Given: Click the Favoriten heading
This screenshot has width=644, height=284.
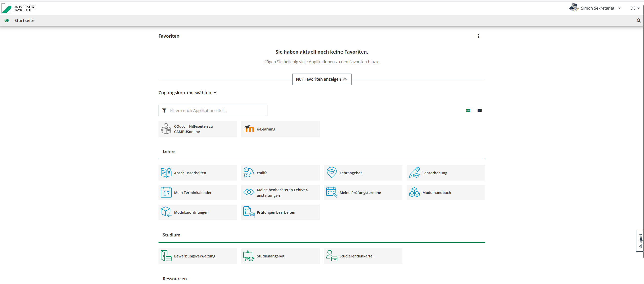Looking at the screenshot, I should coord(169,36).
